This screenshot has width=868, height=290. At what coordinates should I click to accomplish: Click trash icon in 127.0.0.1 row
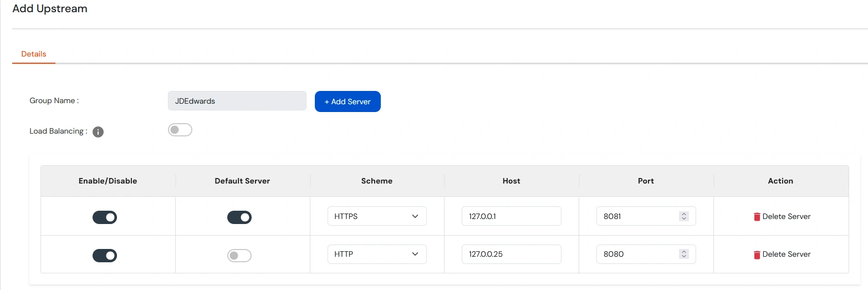point(757,217)
